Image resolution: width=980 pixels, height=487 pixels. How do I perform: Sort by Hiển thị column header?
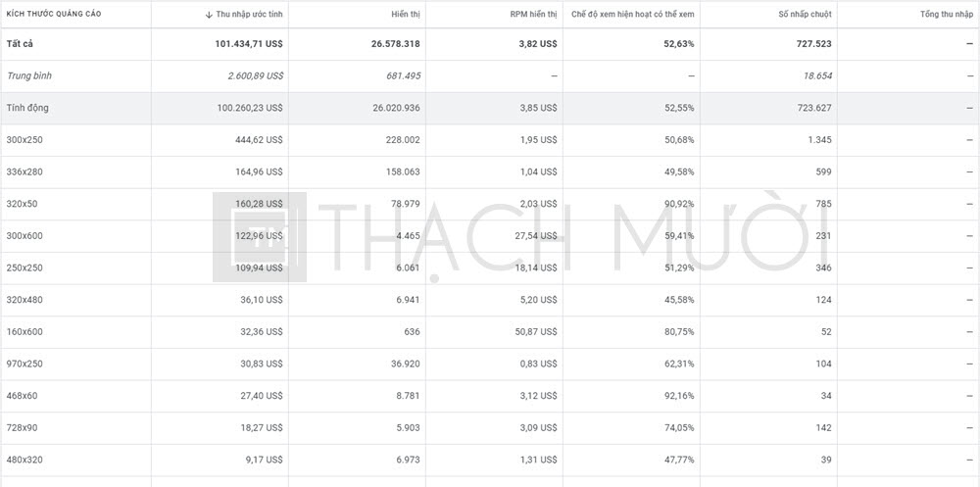click(x=404, y=15)
